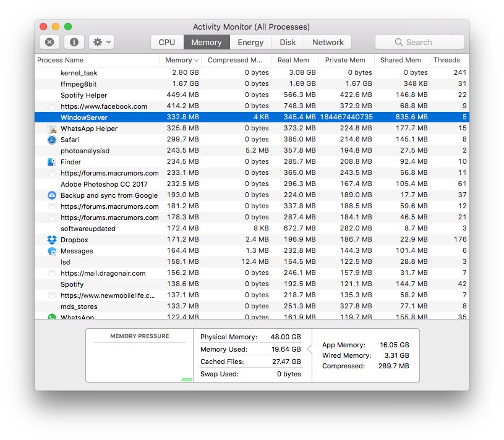Select Backup and sync from Google row
The height and width of the screenshot is (440, 504).
(252, 195)
